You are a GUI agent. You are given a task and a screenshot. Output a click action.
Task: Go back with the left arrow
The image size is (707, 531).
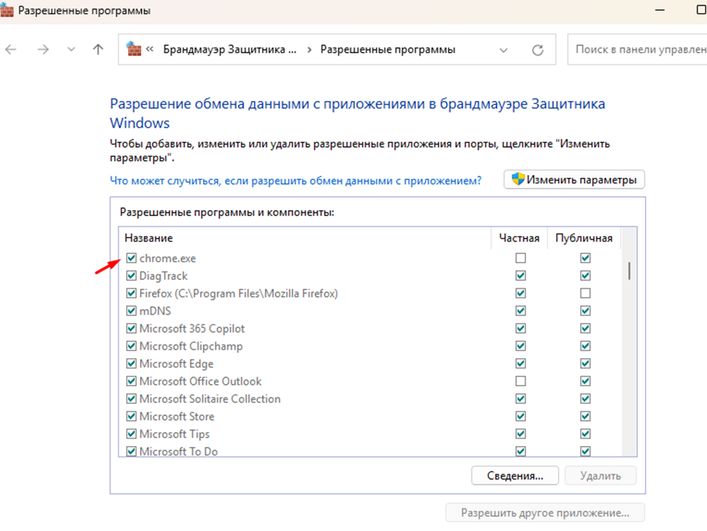coord(11,49)
